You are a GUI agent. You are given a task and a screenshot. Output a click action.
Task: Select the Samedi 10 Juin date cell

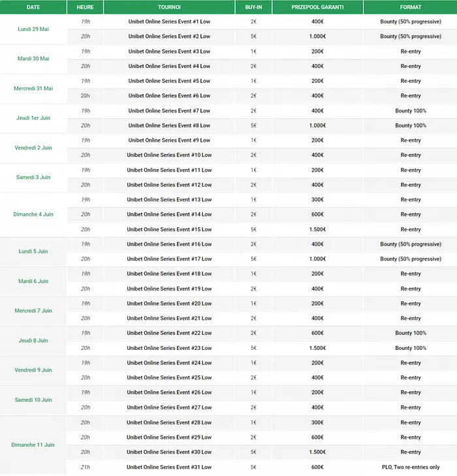point(33,400)
